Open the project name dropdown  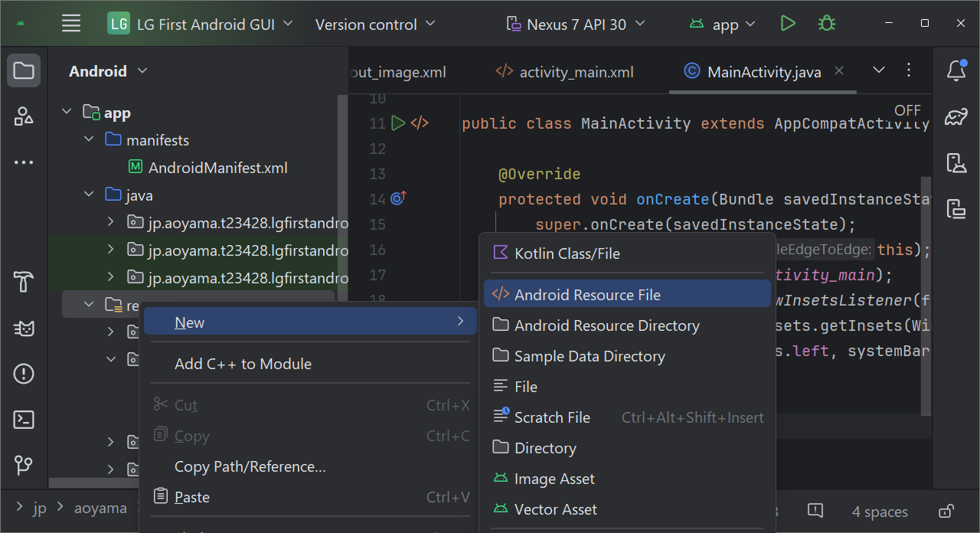(x=214, y=24)
